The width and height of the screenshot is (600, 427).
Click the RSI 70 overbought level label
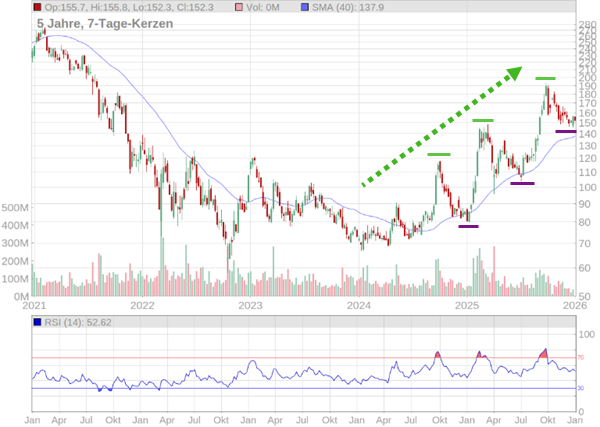pos(580,358)
